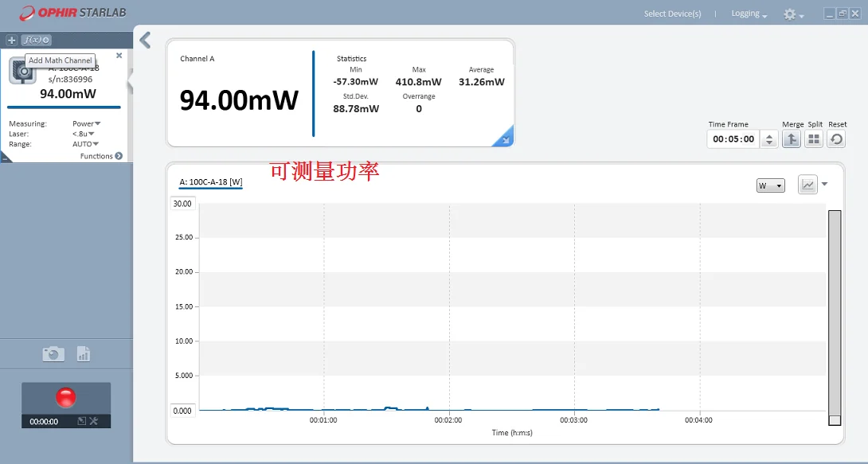This screenshot has height=464, width=868.
Task: Restore down the StarLab window
Action: point(842,14)
